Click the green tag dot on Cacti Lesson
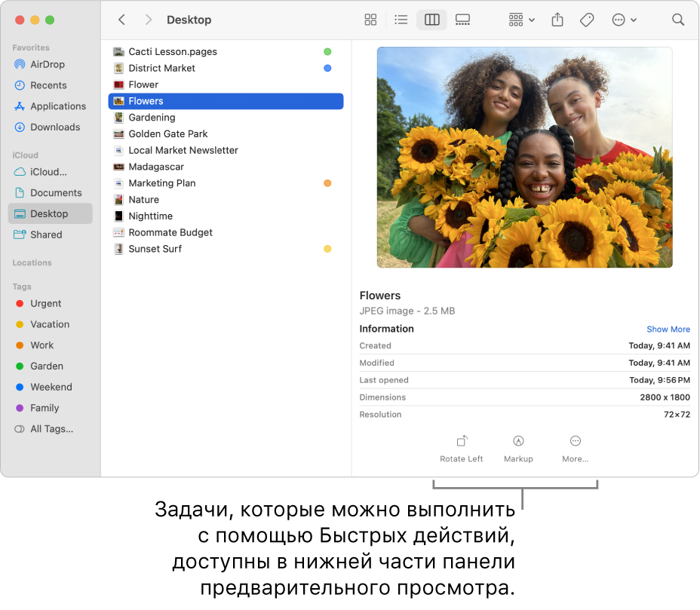Viewport: 700px width, 610px height. coord(327,52)
